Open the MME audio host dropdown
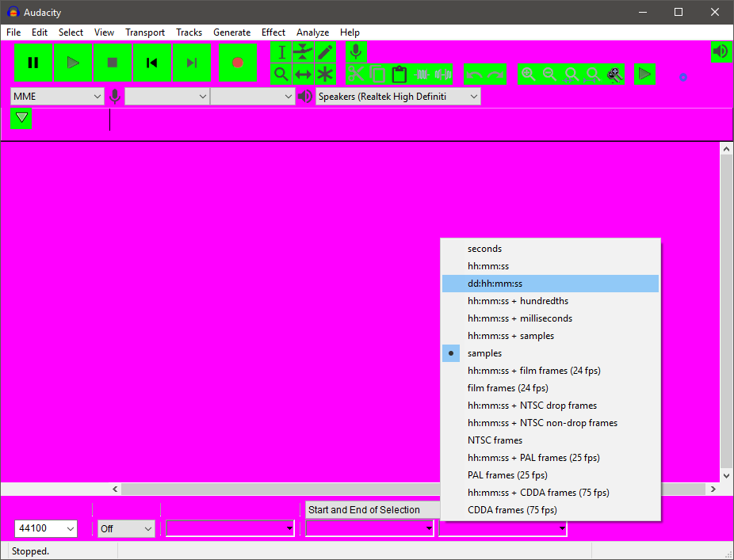 (x=57, y=97)
